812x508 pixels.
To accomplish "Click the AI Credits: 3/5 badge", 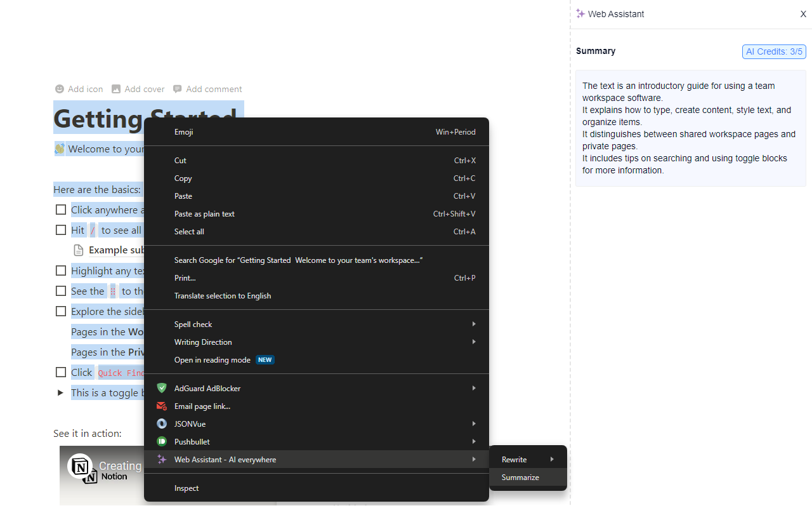I will pos(774,51).
